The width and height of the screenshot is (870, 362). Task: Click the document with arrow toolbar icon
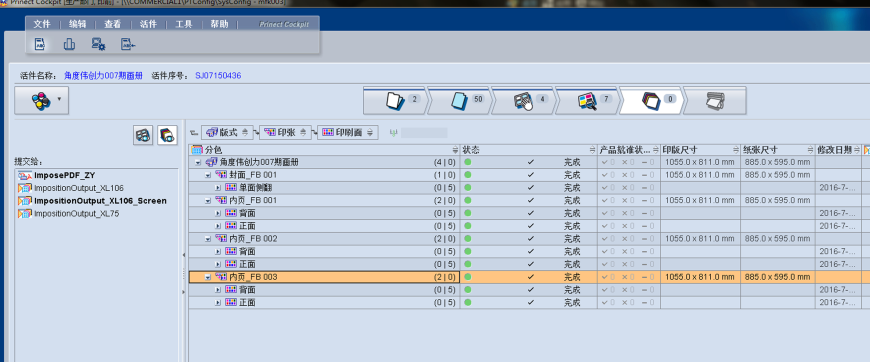[x=128, y=44]
